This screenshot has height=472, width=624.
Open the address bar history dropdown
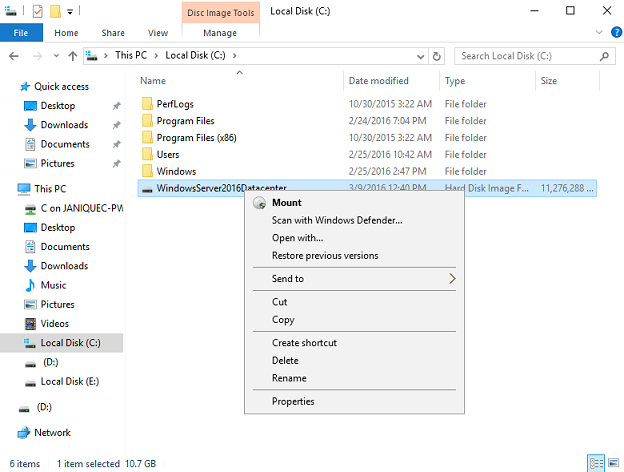(x=420, y=57)
